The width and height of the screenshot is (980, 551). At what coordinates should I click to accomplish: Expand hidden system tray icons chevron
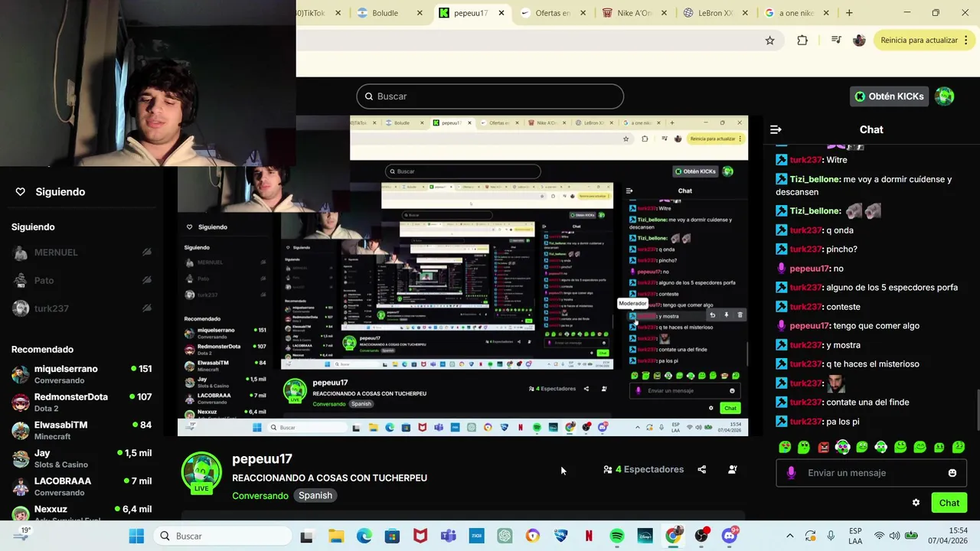[x=790, y=536]
